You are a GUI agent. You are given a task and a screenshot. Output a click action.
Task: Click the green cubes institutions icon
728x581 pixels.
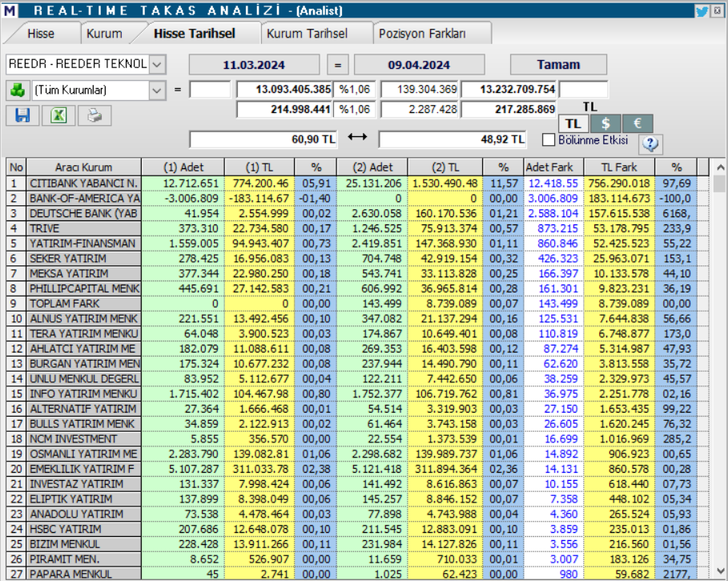point(19,89)
